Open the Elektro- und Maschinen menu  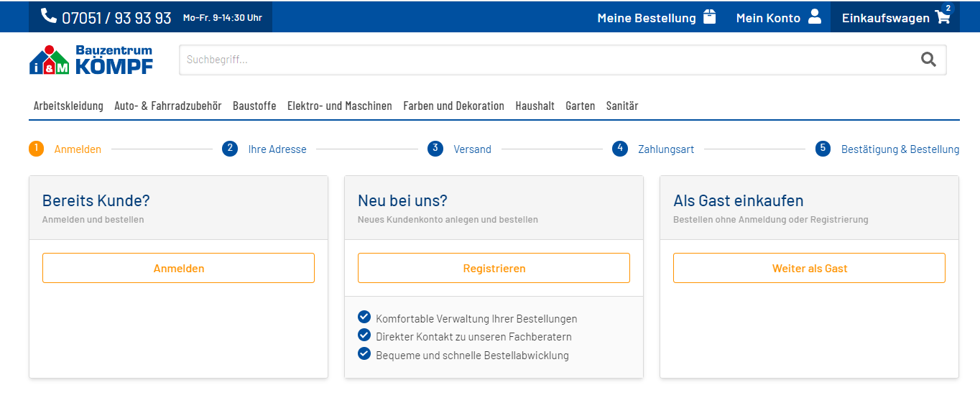pos(340,106)
